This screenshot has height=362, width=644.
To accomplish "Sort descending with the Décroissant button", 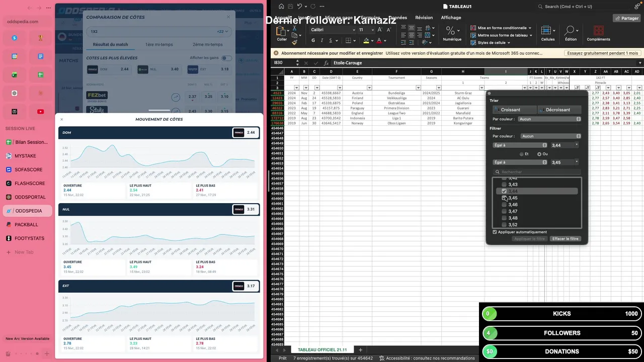I will pos(559,110).
